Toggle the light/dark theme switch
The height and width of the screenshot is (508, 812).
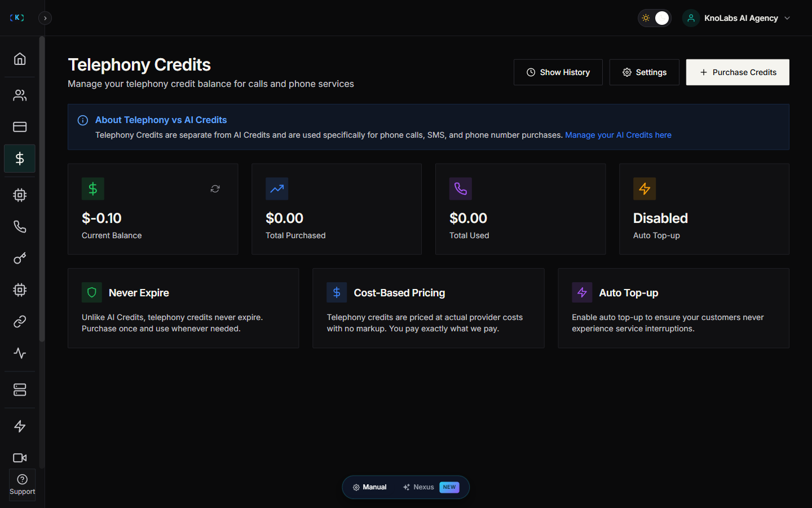pyautogui.click(x=655, y=18)
